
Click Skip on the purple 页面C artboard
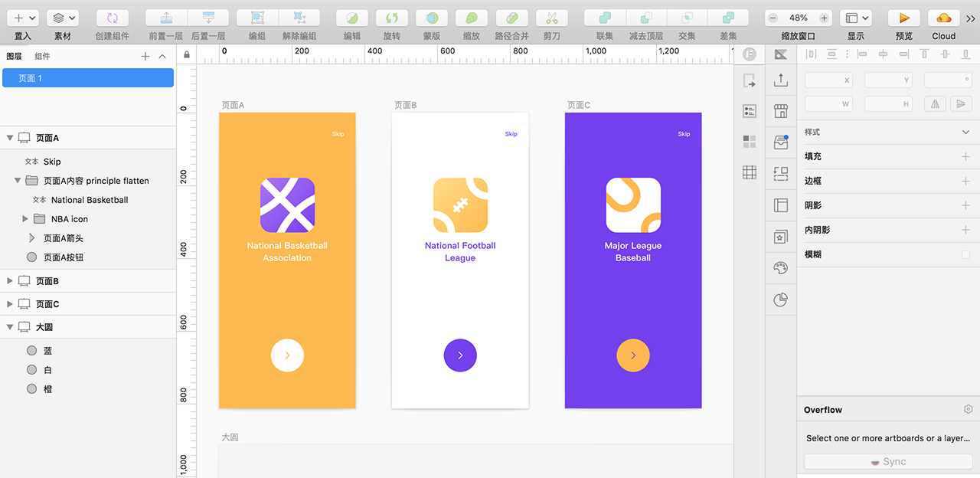point(684,134)
